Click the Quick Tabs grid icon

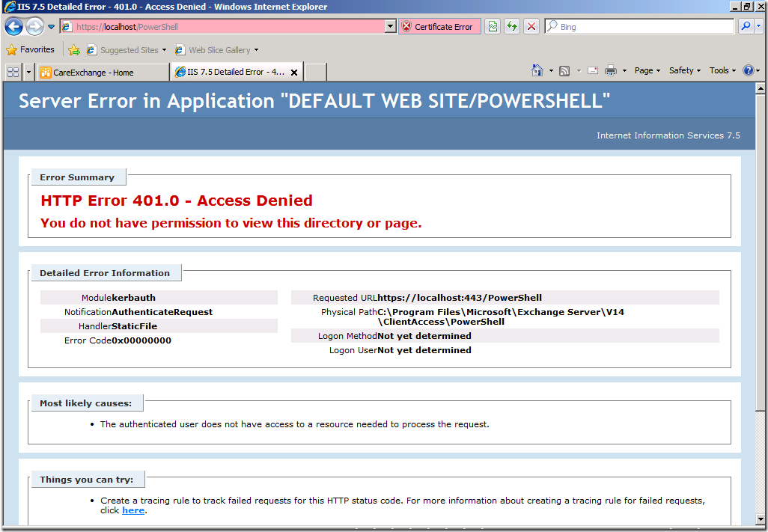click(13, 73)
